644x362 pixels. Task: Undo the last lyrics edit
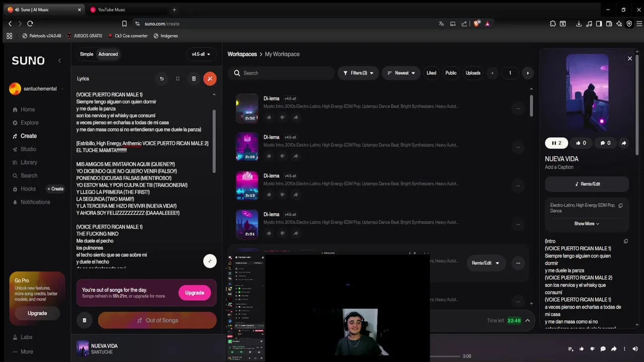162,78
